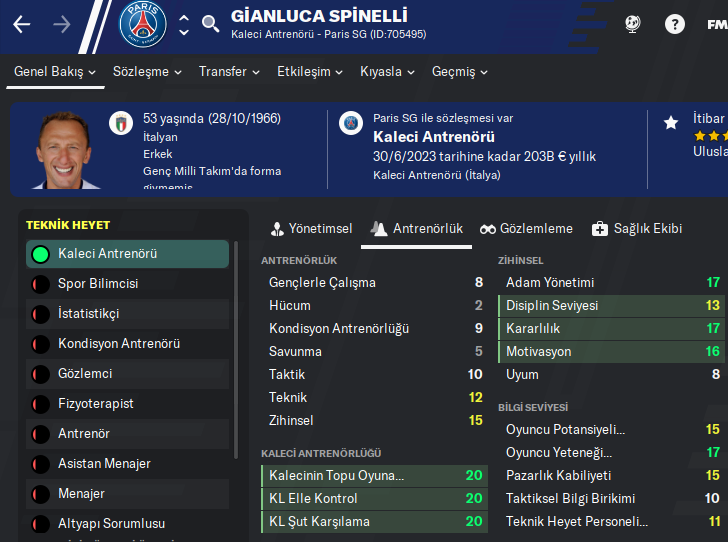Expand the staff switcher chevrons beside the badge
This screenshot has height=542, width=728.
(183, 24)
